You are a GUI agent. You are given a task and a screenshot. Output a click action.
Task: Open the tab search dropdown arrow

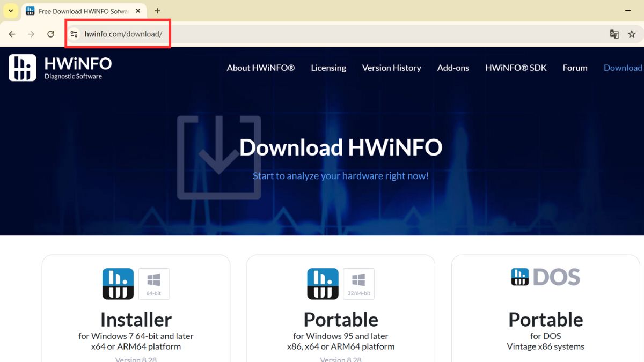(x=11, y=11)
